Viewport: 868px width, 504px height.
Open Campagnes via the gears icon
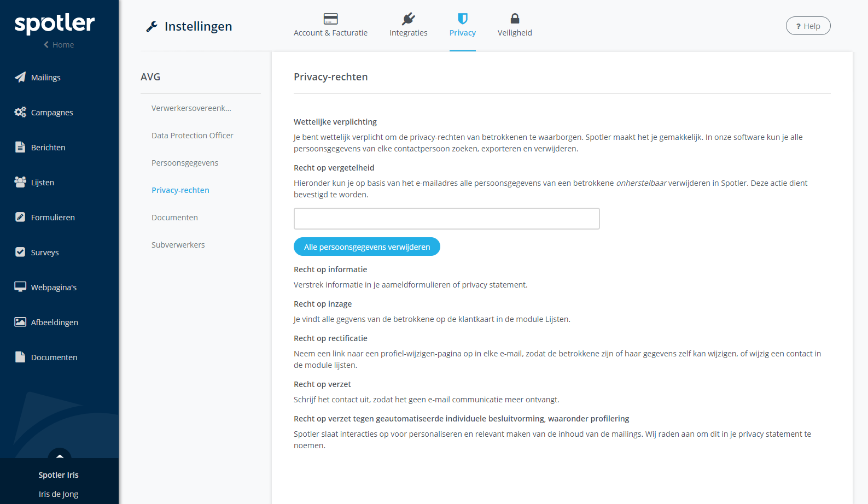20,112
